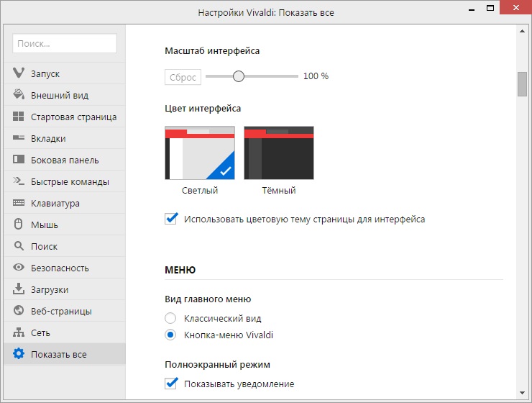532x403 pixels.
Task: Select the Классический вид radio button
Action: (x=170, y=318)
